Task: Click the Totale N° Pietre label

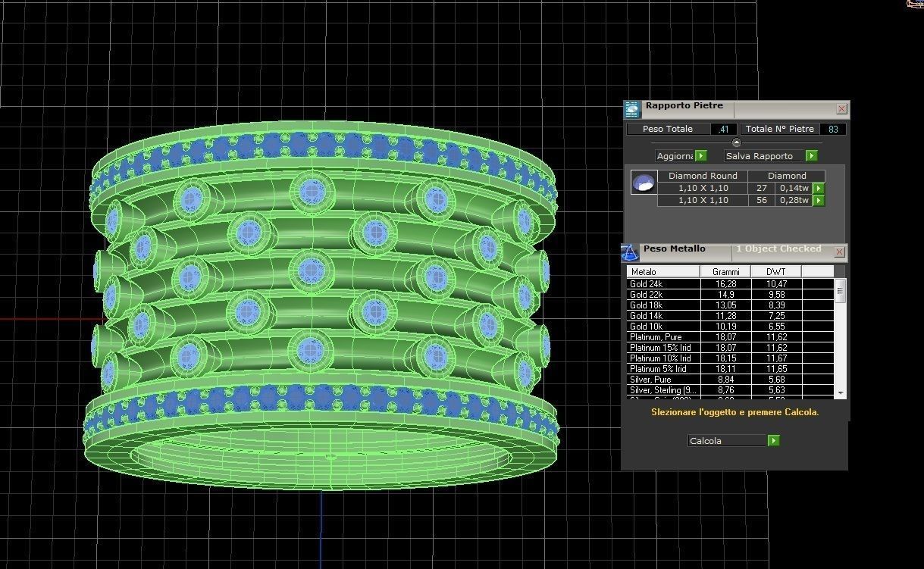Action: click(780, 130)
